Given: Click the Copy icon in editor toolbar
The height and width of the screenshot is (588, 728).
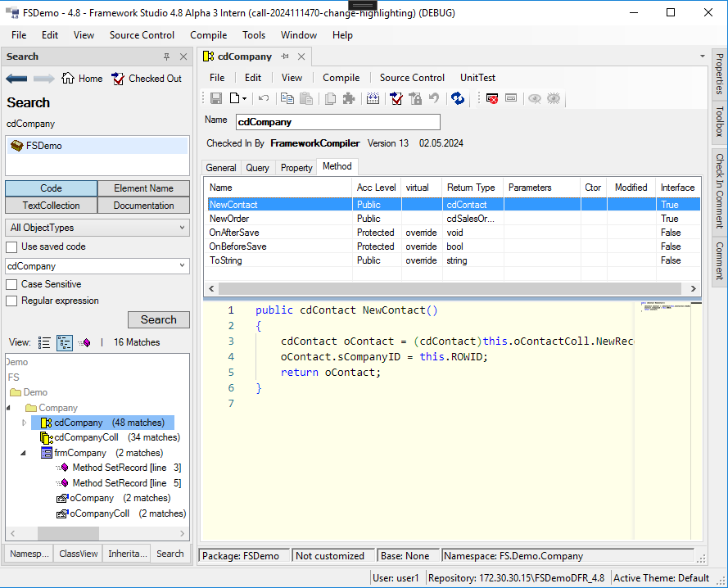Looking at the screenshot, I should pos(287,98).
